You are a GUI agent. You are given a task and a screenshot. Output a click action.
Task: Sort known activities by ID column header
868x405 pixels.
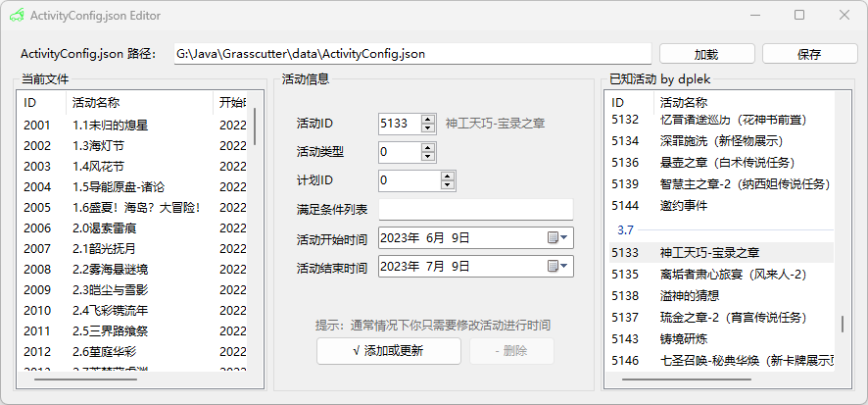point(627,102)
